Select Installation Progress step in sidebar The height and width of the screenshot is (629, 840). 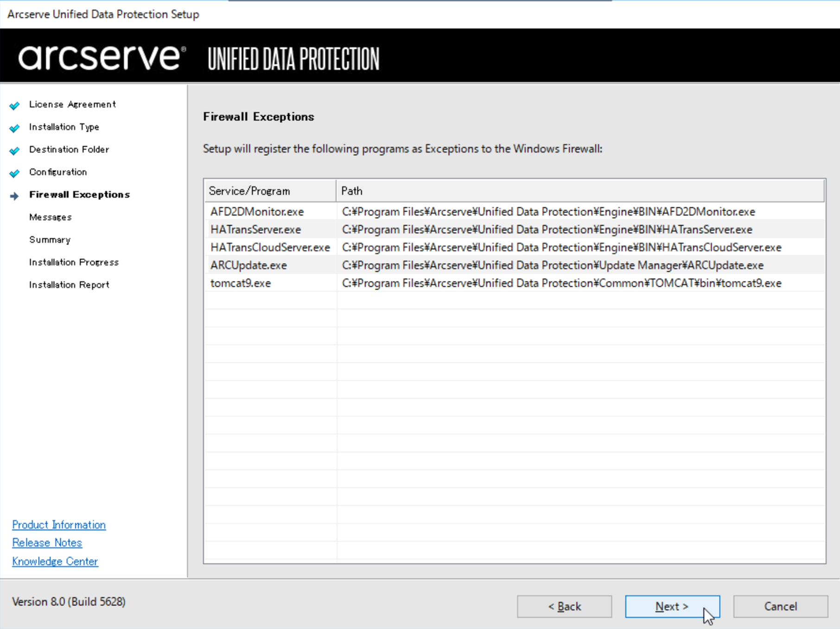coord(74,262)
